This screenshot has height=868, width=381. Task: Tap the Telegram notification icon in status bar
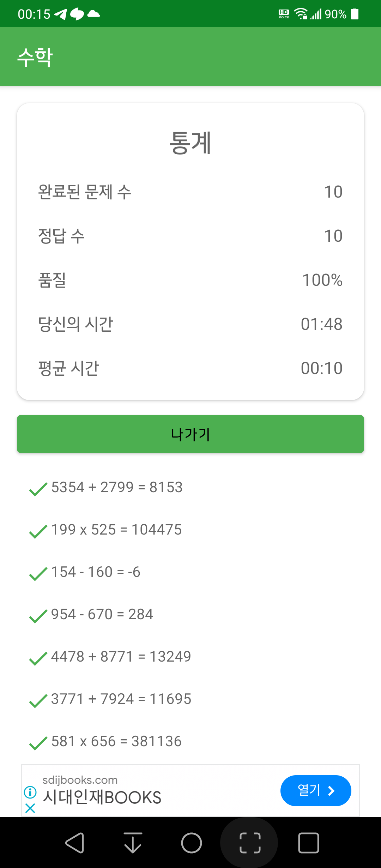tap(60, 14)
